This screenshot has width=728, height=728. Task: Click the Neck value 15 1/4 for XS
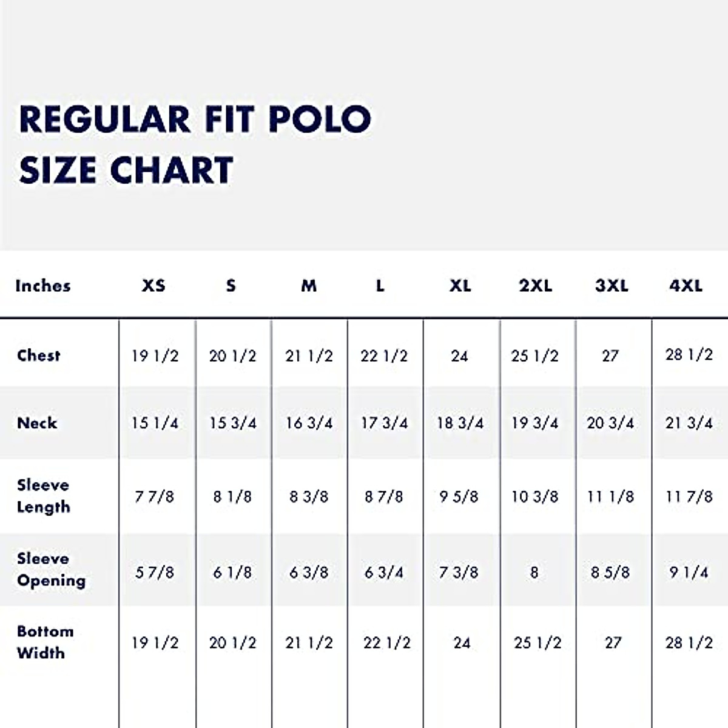pyautogui.click(x=155, y=423)
